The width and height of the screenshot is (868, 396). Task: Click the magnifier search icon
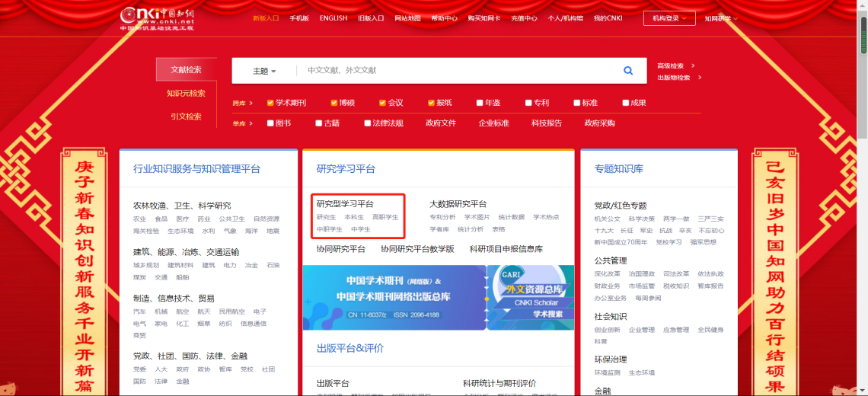click(628, 71)
